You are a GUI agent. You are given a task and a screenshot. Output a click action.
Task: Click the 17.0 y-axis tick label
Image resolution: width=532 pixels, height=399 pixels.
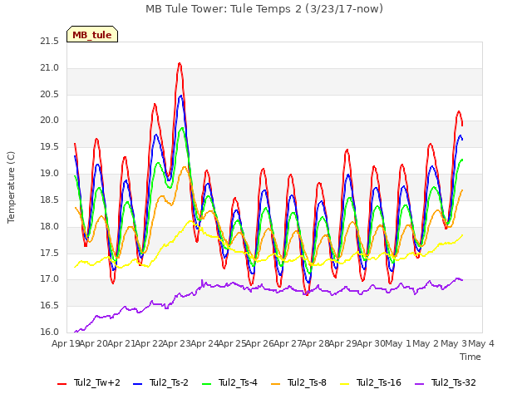pos(50,279)
